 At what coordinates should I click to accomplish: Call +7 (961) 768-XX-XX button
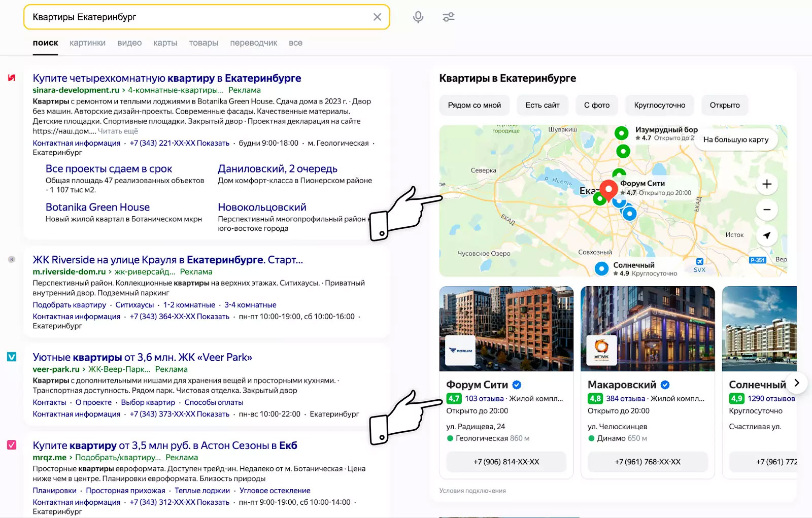tap(648, 462)
